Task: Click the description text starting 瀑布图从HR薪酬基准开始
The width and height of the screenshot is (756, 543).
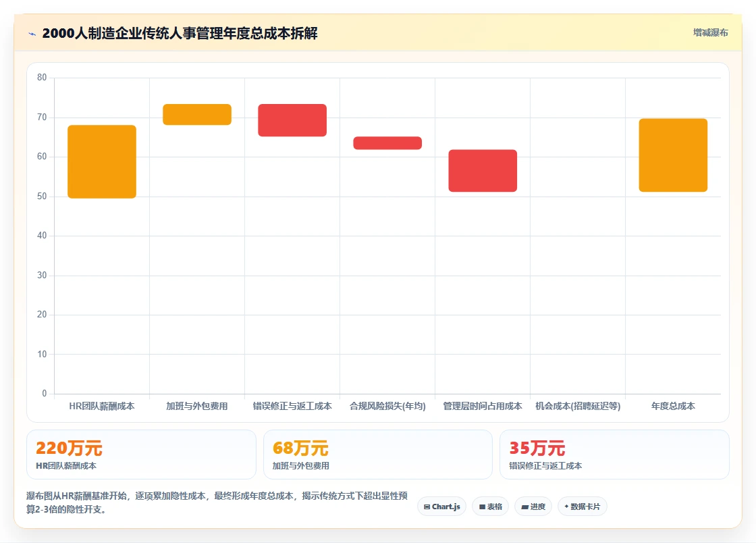Action: 217,502
